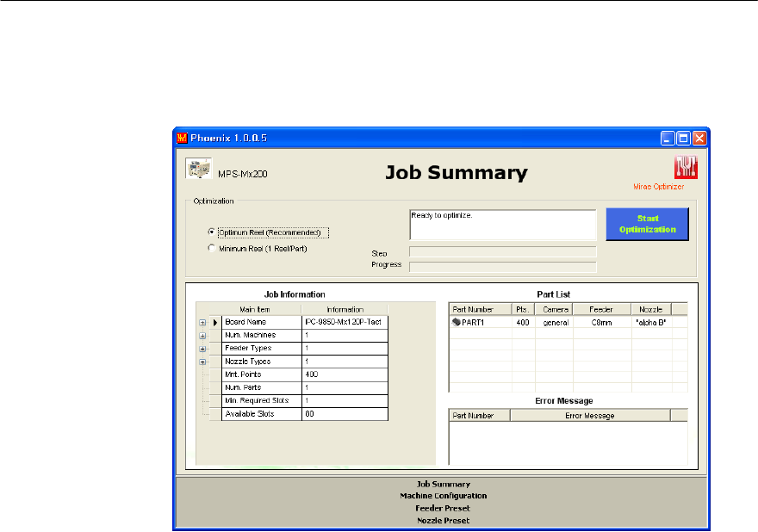
Task: Click the Mirae Optimizer text label
Action: tap(658, 187)
